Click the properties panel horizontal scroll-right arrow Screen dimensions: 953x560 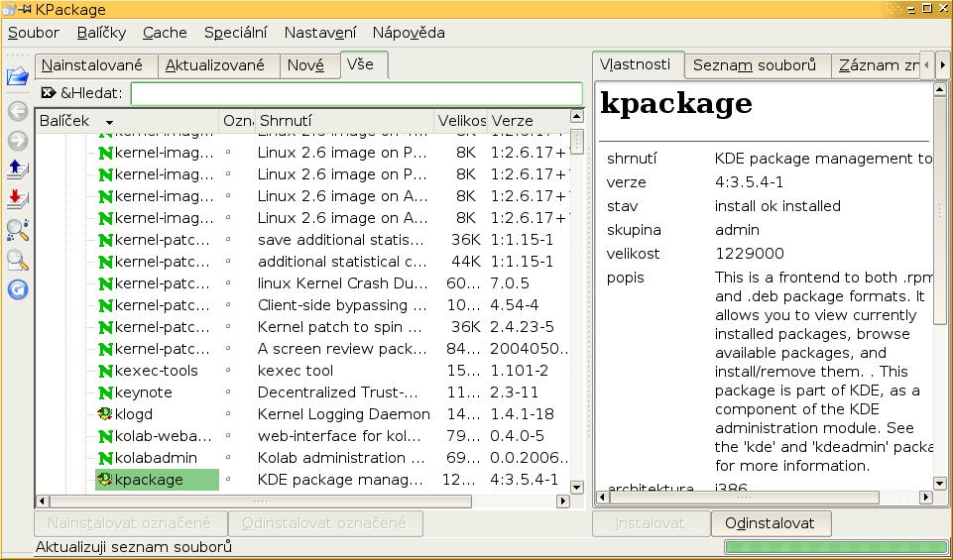tap(925, 497)
